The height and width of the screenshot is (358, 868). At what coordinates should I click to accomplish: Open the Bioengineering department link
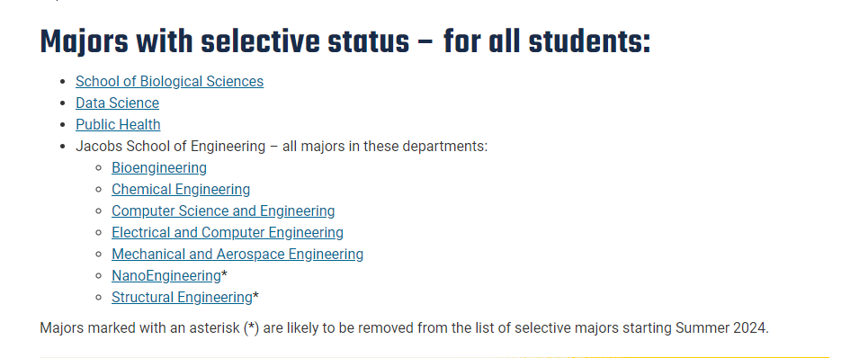[x=159, y=167]
